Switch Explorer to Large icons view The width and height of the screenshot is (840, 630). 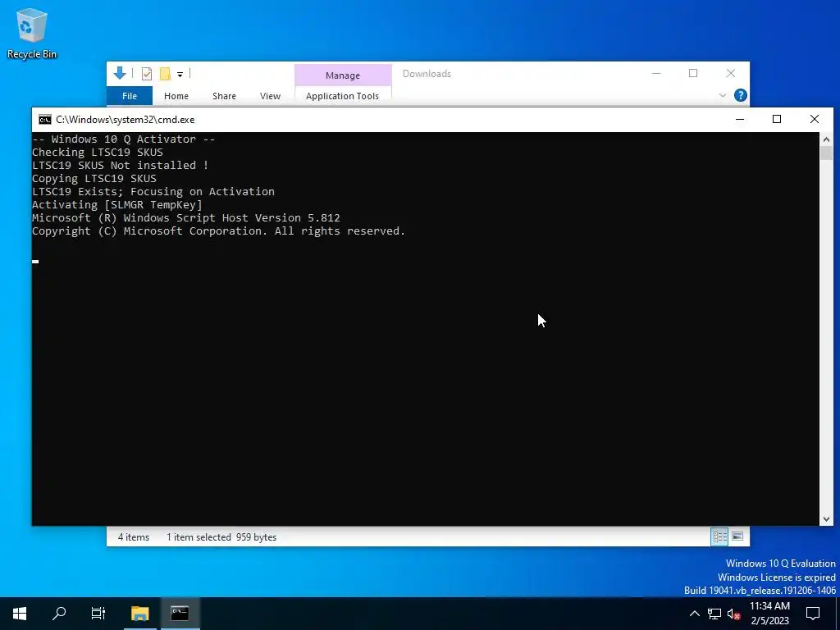coord(737,536)
